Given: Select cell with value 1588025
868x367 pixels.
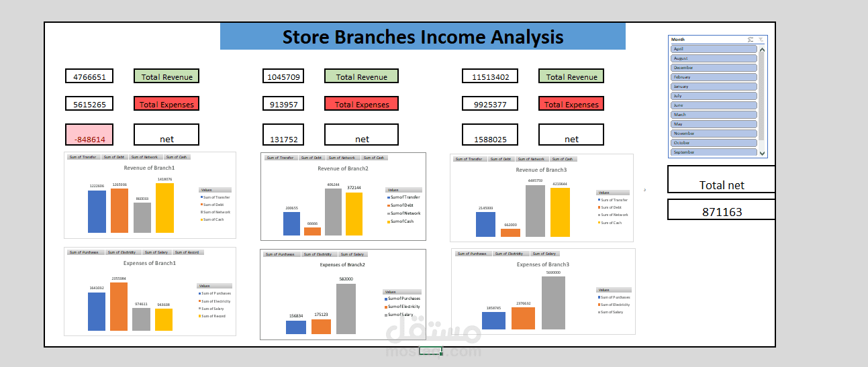Looking at the screenshot, I should tap(490, 135).
